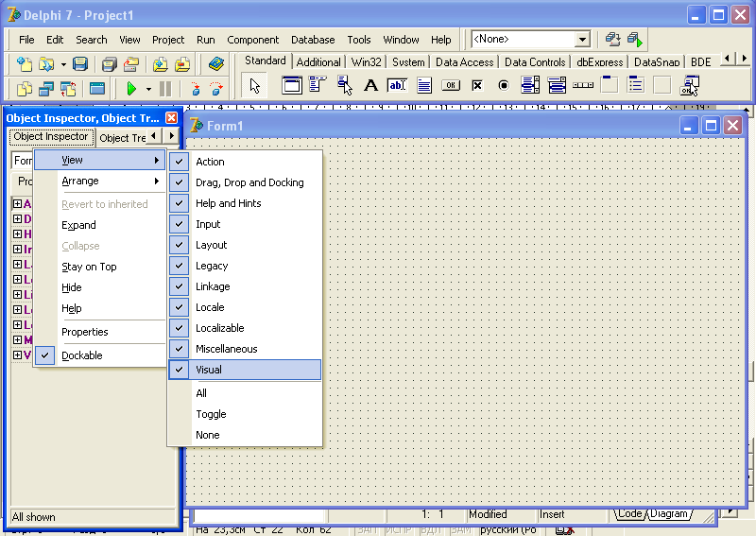Click the Toggle Form/Unit toolbar icon
The image size is (756, 536).
[x=68, y=89]
